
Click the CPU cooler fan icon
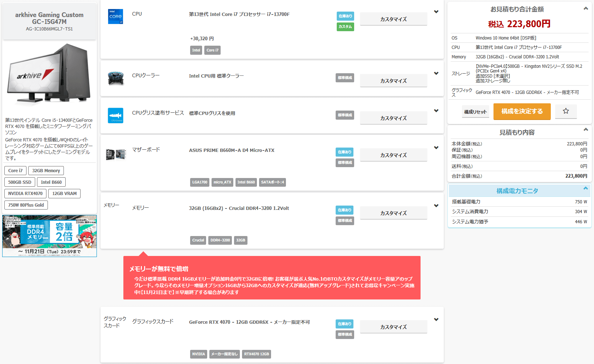pos(116,78)
